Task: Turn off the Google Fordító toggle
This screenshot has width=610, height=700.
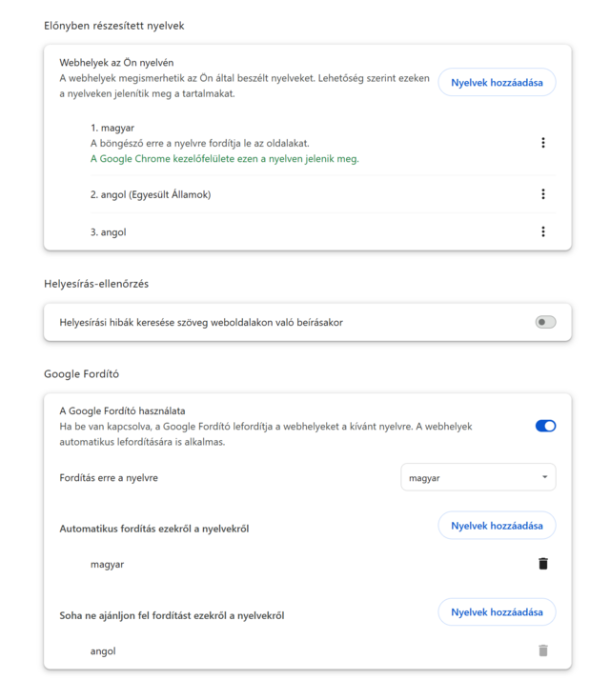Action: pos(545,426)
